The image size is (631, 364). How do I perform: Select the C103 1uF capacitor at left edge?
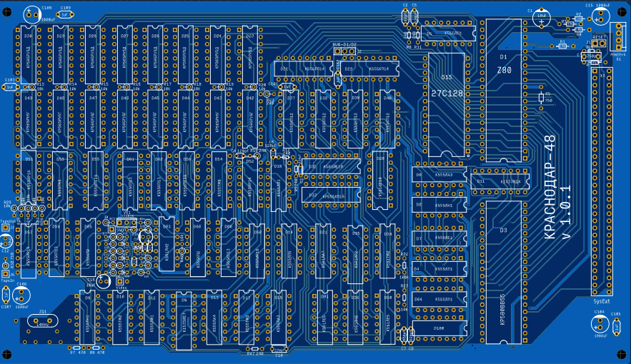point(10,86)
